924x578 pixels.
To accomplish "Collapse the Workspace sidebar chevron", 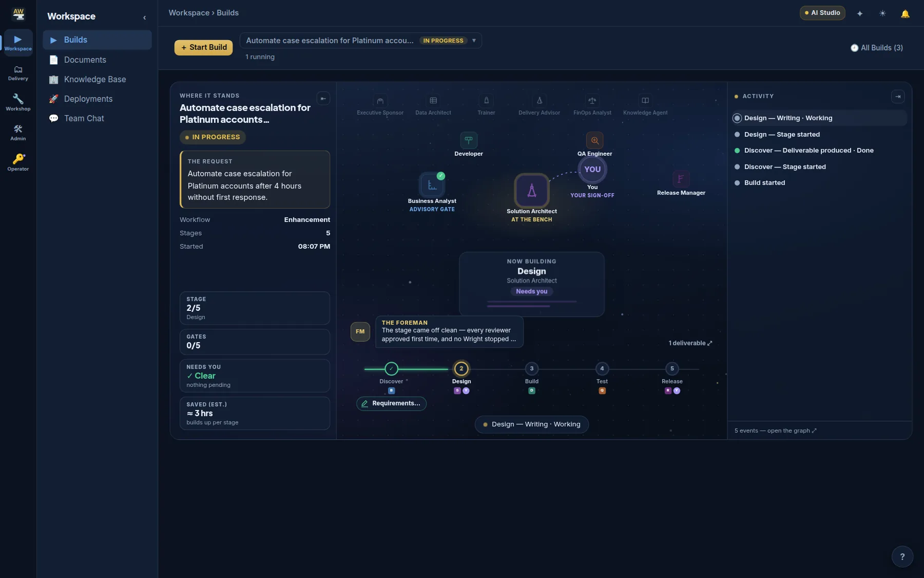I will coord(144,17).
